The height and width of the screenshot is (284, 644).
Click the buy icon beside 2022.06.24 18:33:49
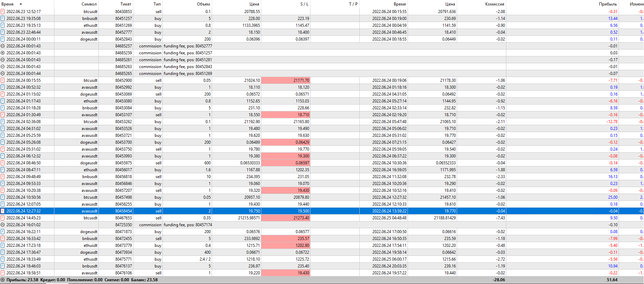[3, 259]
